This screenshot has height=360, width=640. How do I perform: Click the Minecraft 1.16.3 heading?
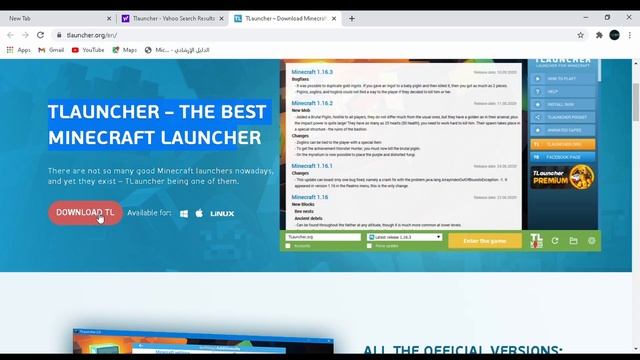(x=312, y=72)
